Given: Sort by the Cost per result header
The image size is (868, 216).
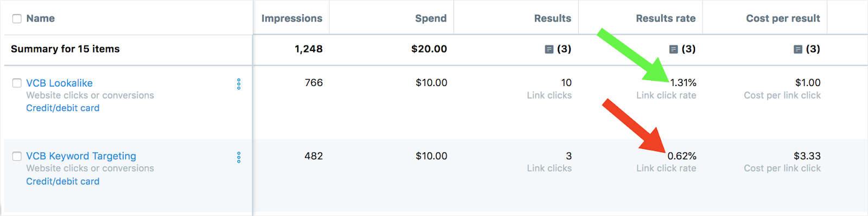Looking at the screenshot, I should pyautogui.click(x=783, y=18).
